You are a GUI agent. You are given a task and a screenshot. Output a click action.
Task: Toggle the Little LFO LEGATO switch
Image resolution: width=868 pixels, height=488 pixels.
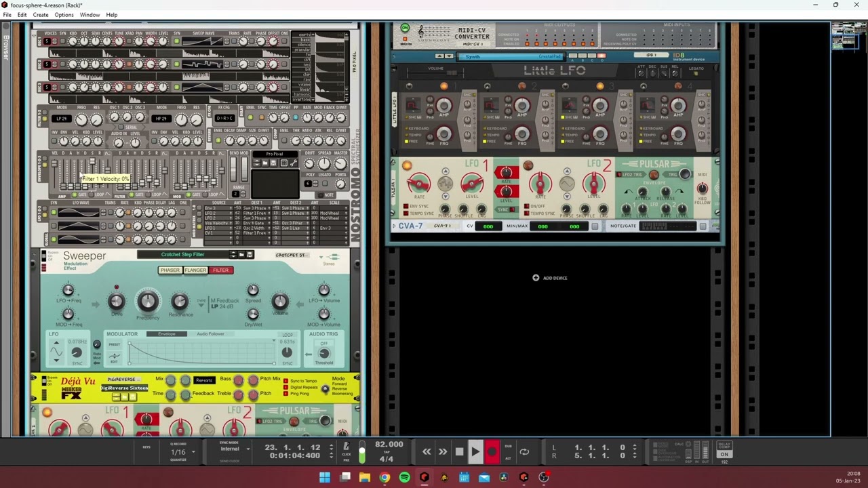click(x=696, y=74)
